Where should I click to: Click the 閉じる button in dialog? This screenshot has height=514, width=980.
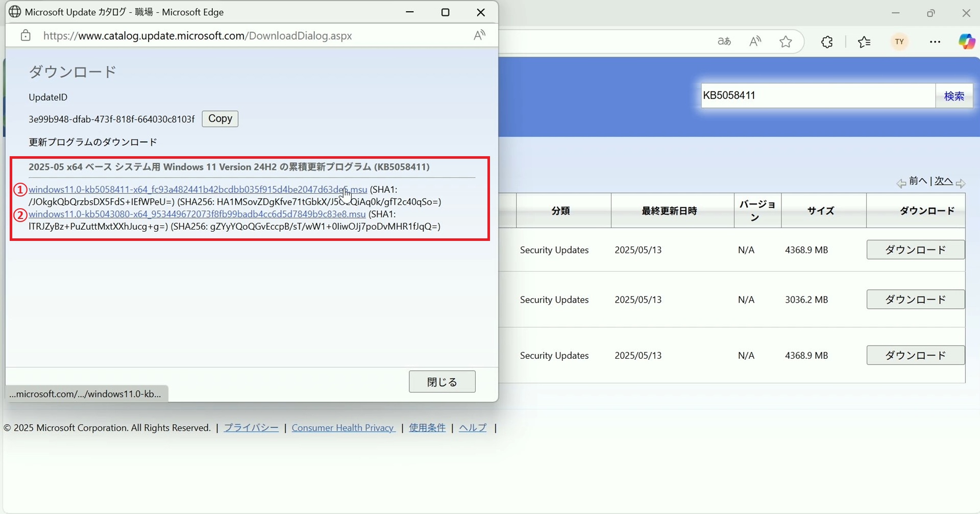pos(442,382)
